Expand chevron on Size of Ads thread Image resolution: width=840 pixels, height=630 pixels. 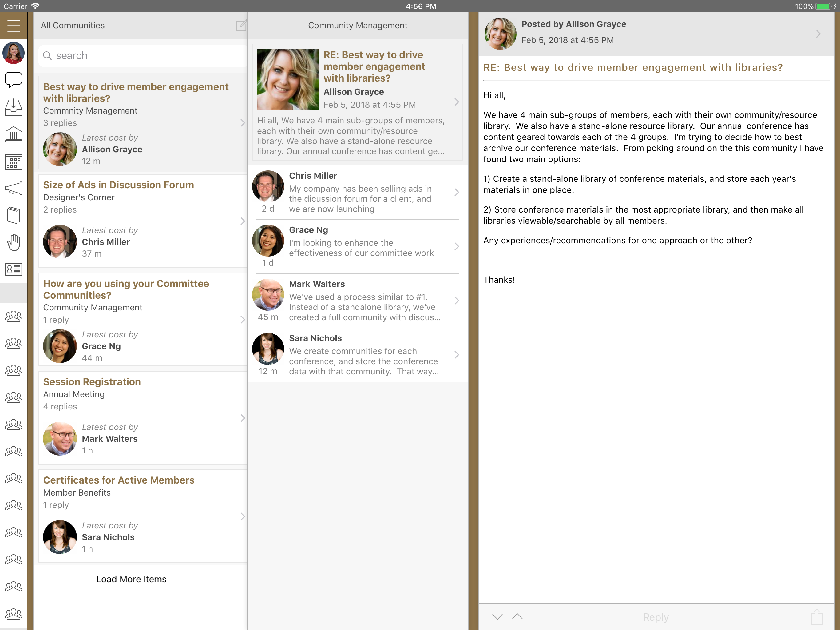coord(243,221)
